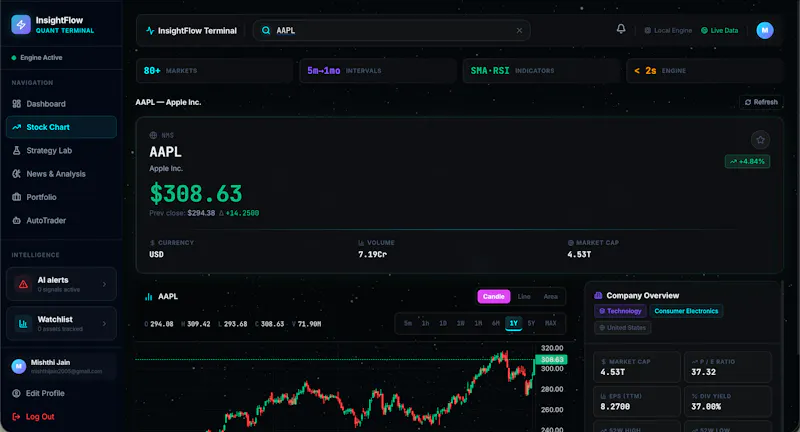Image resolution: width=800 pixels, height=432 pixels.
Task: Switch chart to Candle view
Action: point(493,296)
